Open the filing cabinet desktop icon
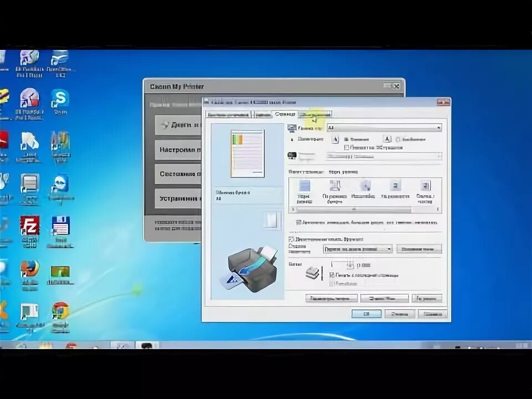This screenshot has width=532, height=399. [x=30, y=188]
